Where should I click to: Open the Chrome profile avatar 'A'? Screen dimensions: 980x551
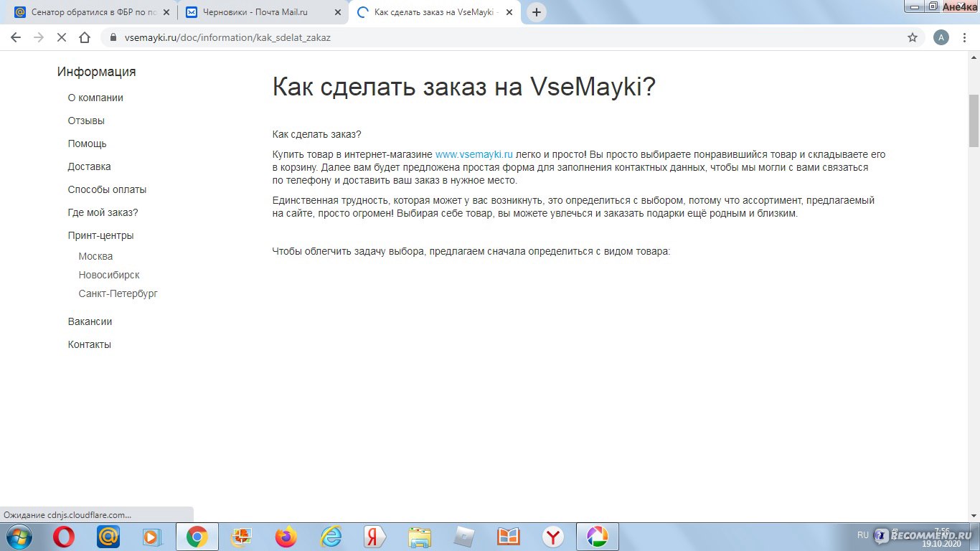pyautogui.click(x=941, y=37)
